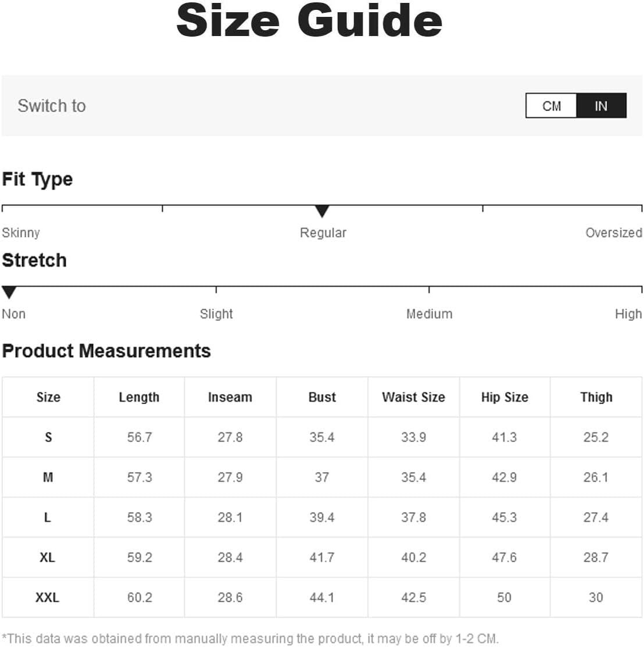This screenshot has height=647, width=644.
Task: Click the Hip Size column header
Action: click(505, 397)
